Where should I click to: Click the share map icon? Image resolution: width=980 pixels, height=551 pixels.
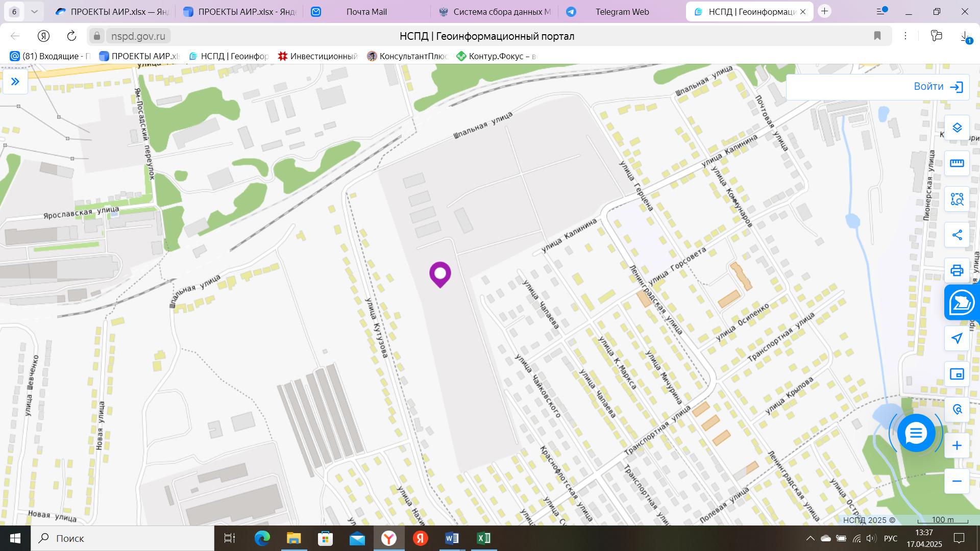tap(957, 235)
